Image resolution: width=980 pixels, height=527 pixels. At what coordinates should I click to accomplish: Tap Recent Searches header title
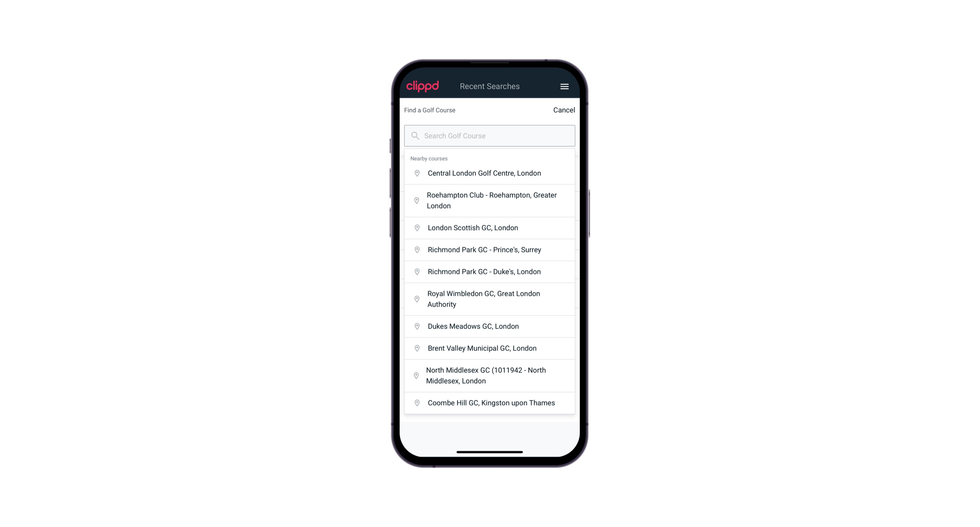(489, 86)
